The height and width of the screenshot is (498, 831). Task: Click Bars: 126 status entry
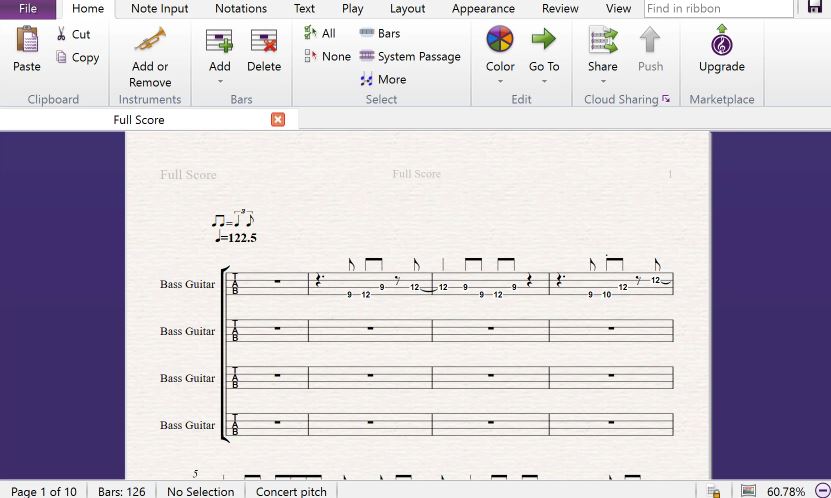121,492
